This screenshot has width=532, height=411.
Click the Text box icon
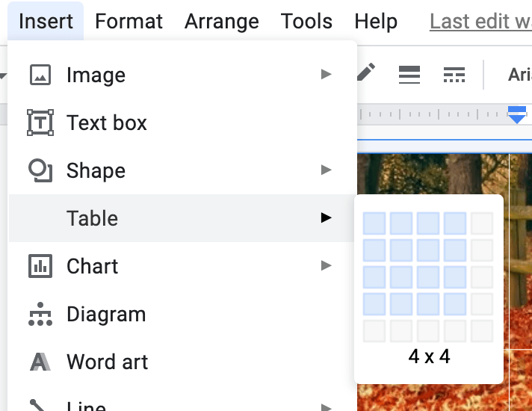pos(40,123)
